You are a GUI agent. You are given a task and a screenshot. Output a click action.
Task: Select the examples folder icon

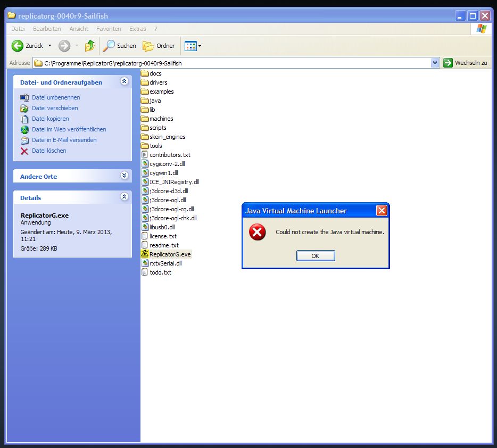pyautogui.click(x=145, y=92)
